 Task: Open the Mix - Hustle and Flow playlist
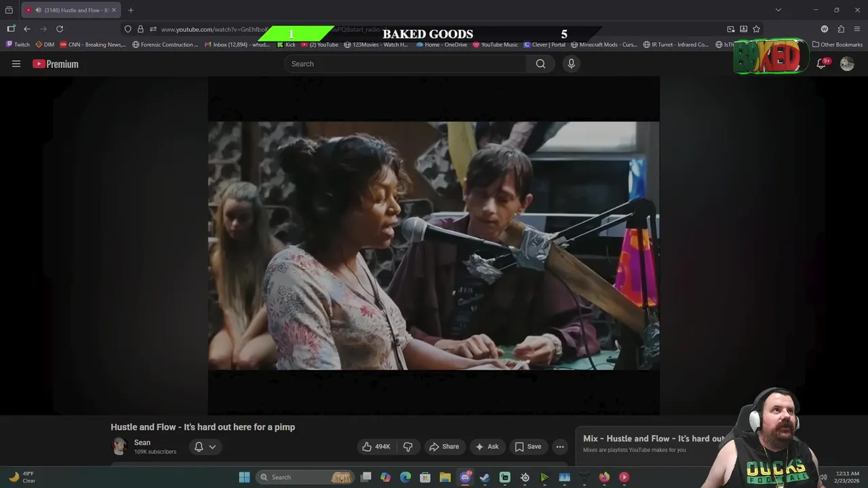click(654, 439)
